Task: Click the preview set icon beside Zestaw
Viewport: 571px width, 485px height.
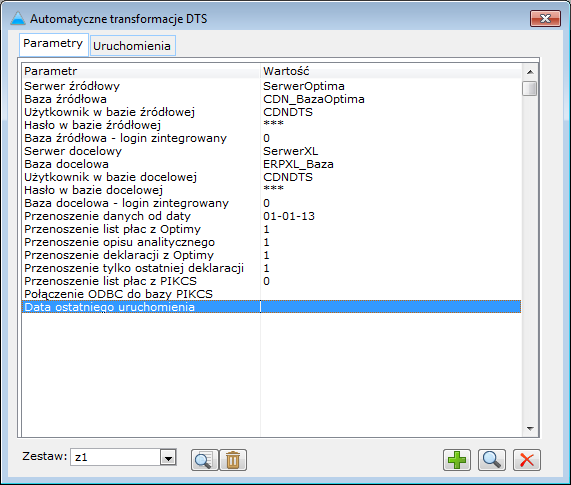Action: 205,460
